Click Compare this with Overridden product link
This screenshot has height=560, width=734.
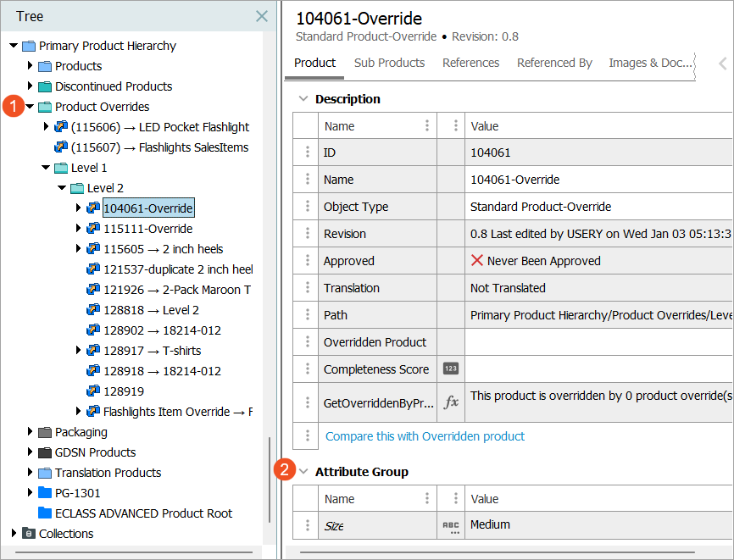click(x=425, y=436)
